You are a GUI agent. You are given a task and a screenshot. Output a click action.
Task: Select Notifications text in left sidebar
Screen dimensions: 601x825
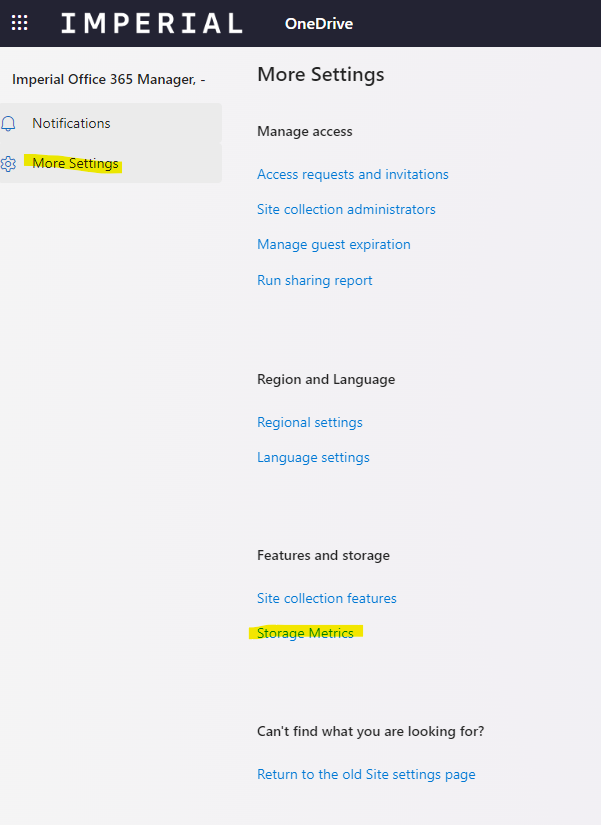pyautogui.click(x=71, y=124)
